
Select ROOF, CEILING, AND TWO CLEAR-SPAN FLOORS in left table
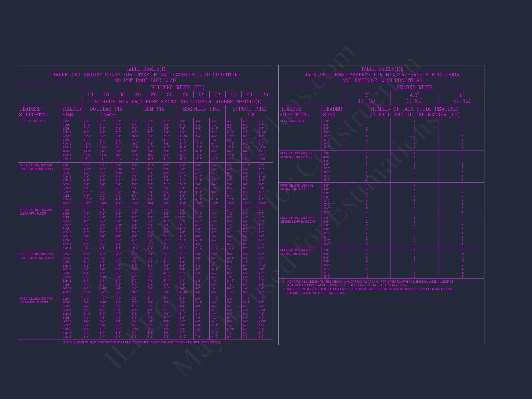pos(36,300)
